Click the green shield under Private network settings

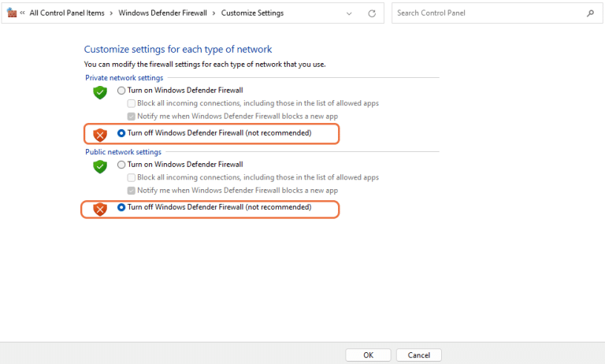(99, 92)
